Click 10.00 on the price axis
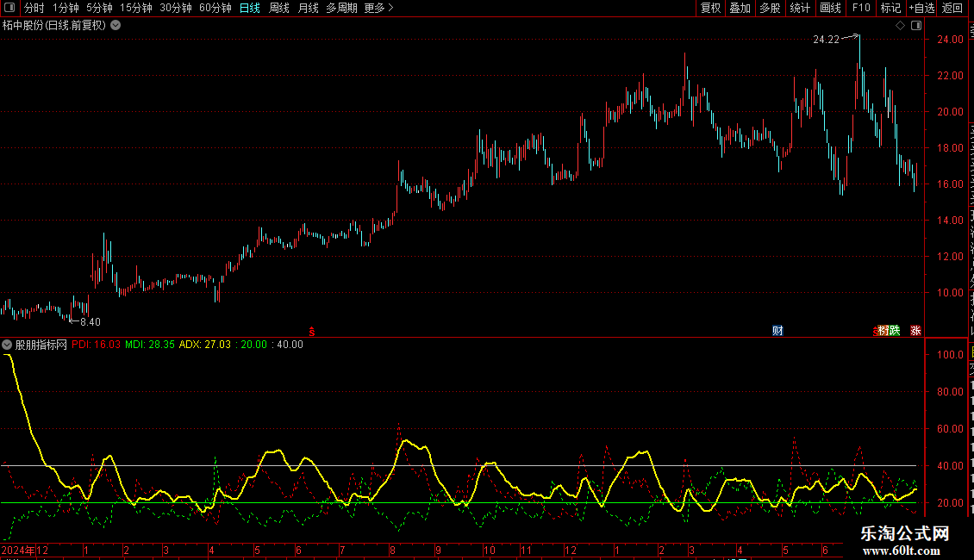 click(951, 293)
